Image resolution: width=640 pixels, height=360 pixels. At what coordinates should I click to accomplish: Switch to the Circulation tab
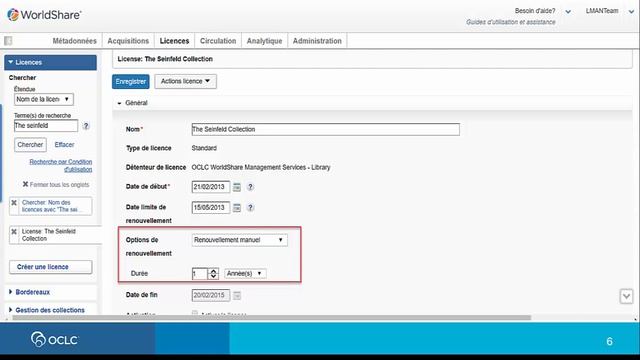click(x=218, y=41)
